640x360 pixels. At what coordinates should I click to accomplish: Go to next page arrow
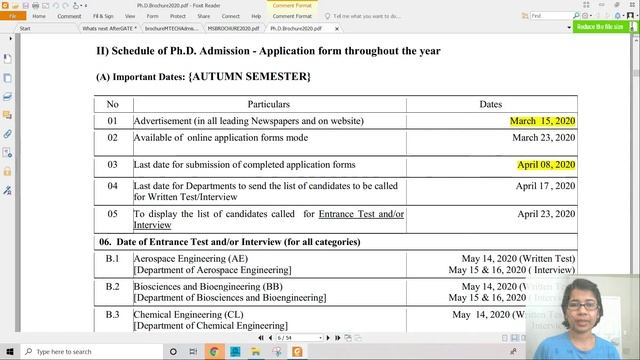click(x=328, y=338)
